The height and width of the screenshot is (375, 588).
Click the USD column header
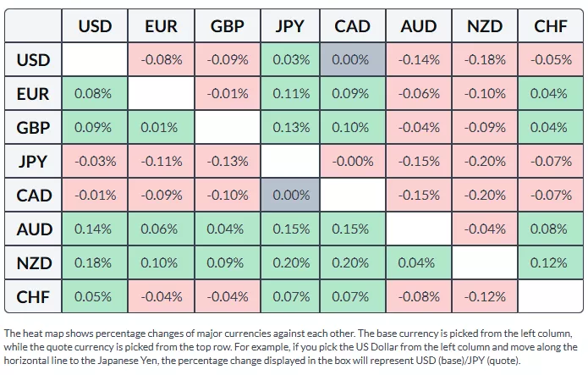tap(95, 26)
